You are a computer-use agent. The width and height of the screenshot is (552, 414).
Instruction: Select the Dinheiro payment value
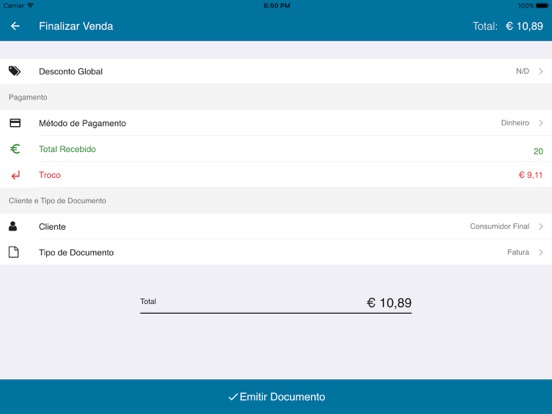515,123
